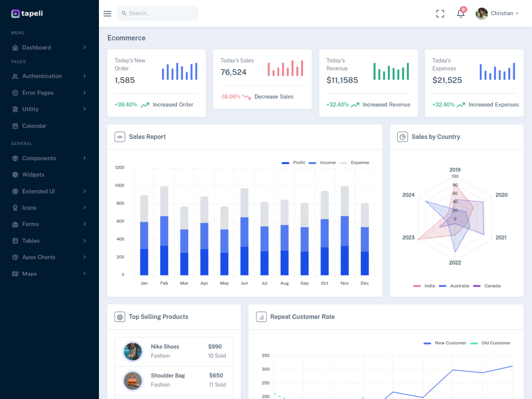Click Top Selling Products chip icon
Screen dimensions: 532x399
(120, 317)
